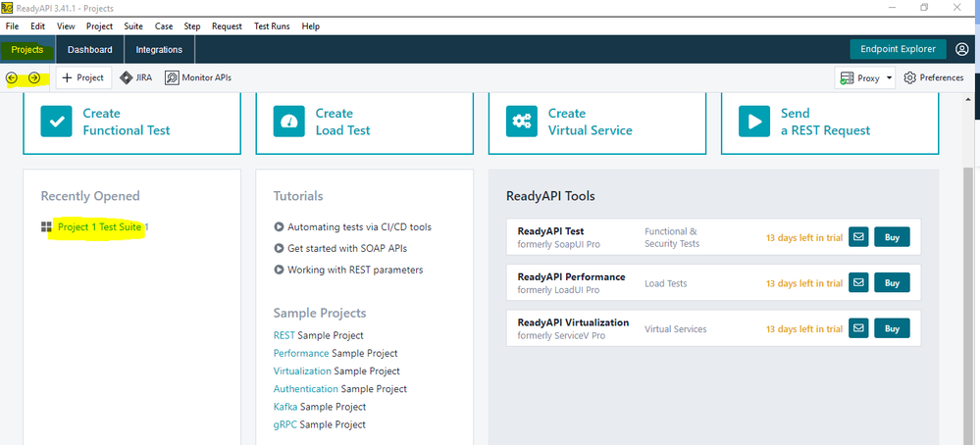Click the back navigation arrow icon
This screenshot has height=445, width=980.
tap(12, 78)
